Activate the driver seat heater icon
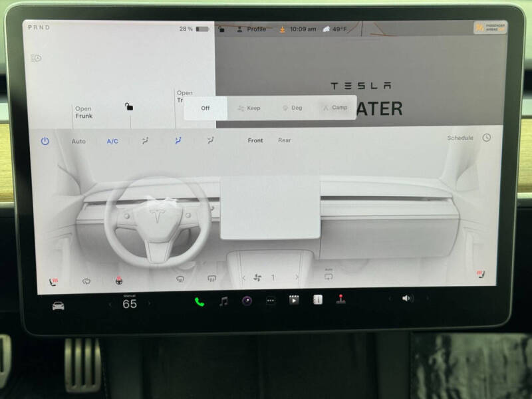Screen dimensions: 532x399 click(x=52, y=278)
